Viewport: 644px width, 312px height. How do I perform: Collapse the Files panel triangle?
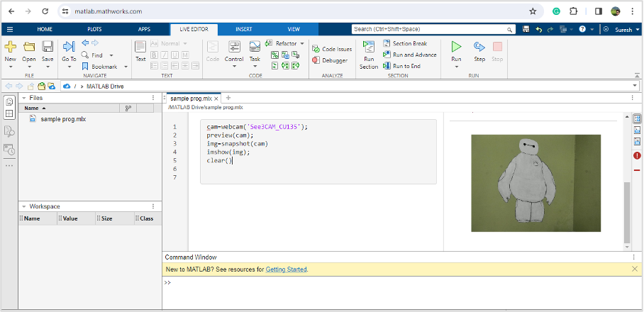click(24, 98)
